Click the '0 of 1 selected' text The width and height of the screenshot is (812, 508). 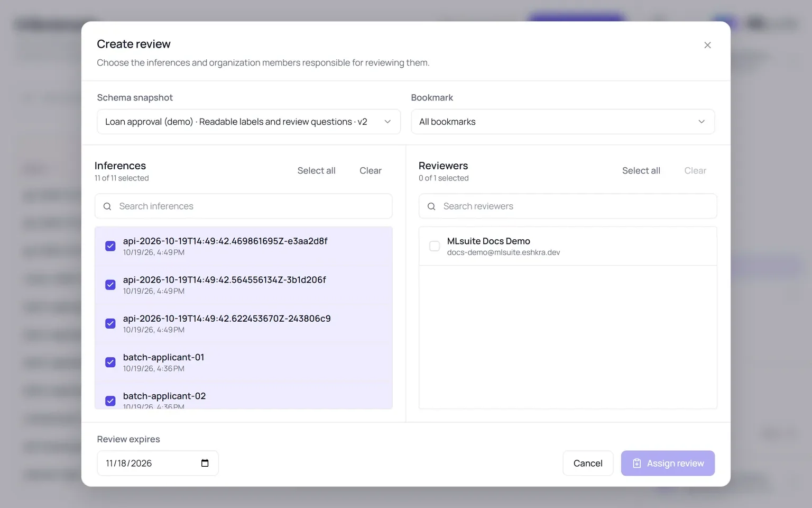pos(444,178)
